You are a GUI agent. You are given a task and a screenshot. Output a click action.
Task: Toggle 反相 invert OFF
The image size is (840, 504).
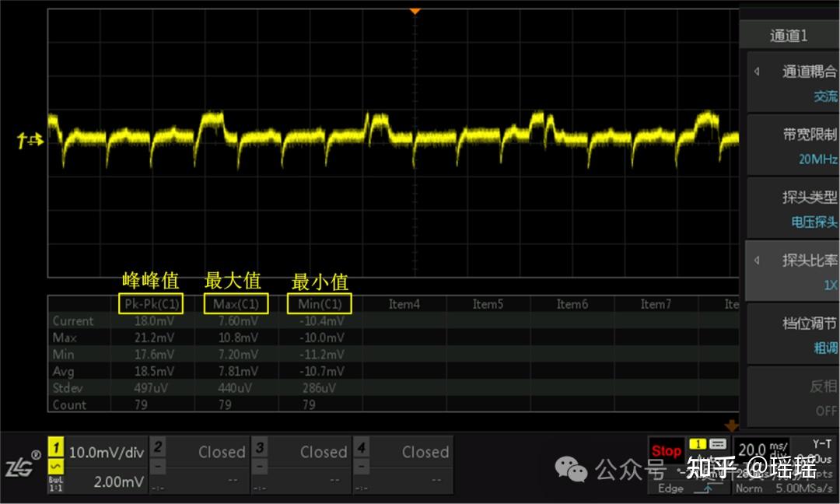(x=793, y=397)
